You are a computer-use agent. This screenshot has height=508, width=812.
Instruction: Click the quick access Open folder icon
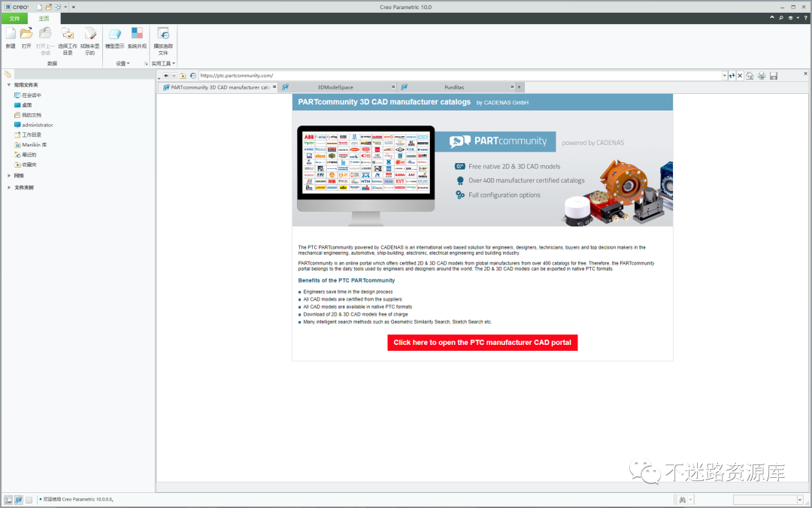[48, 8]
